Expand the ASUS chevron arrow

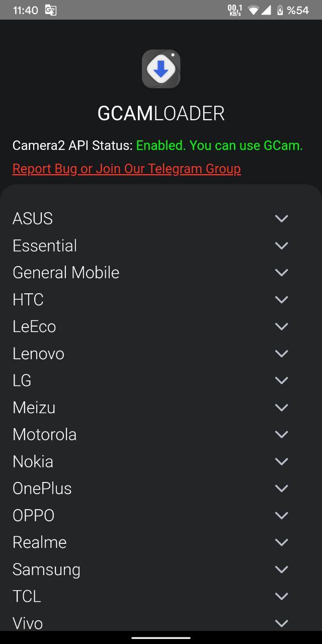click(x=282, y=218)
